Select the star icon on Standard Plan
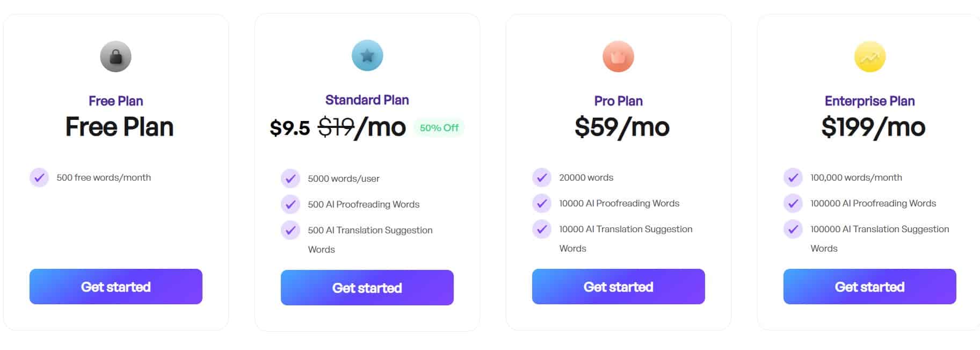Image resolution: width=980 pixels, height=350 pixels. (x=367, y=54)
